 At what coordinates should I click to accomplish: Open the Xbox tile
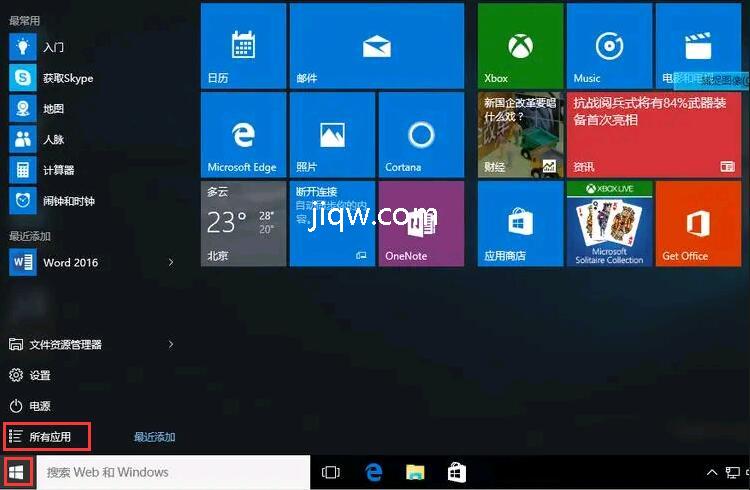[x=520, y=45]
